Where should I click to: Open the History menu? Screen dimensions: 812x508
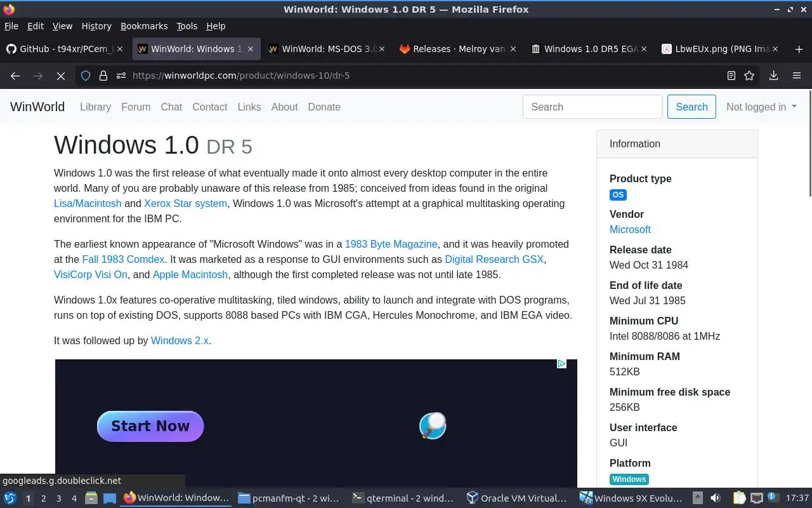(96, 26)
